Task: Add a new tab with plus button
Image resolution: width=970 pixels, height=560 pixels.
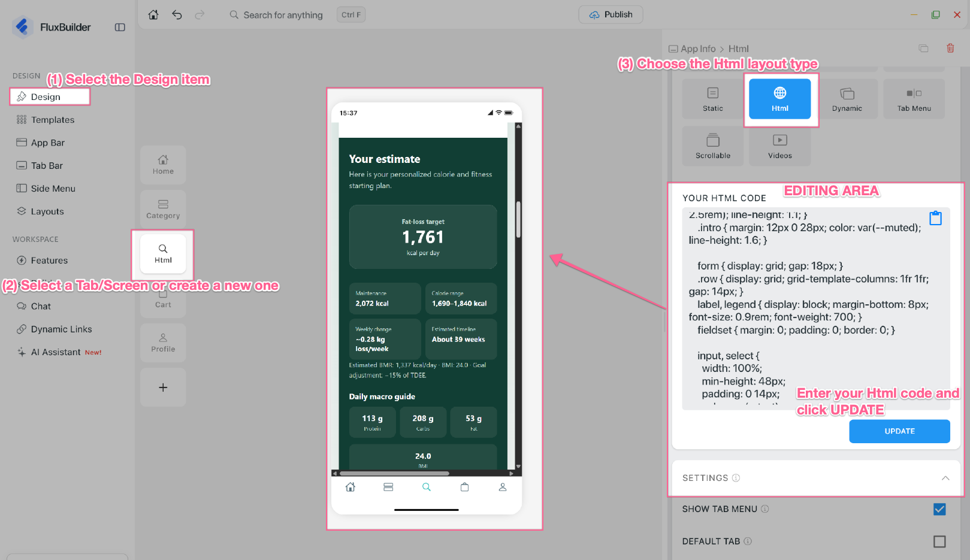Action: coord(163,388)
